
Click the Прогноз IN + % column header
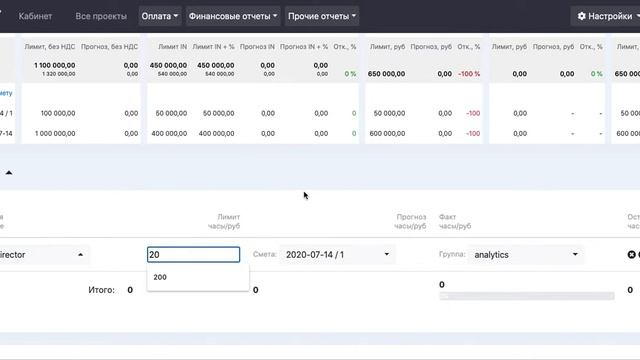(304, 47)
